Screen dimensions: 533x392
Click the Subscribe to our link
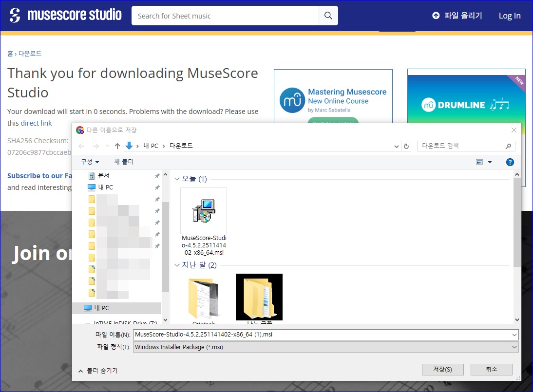(x=40, y=176)
